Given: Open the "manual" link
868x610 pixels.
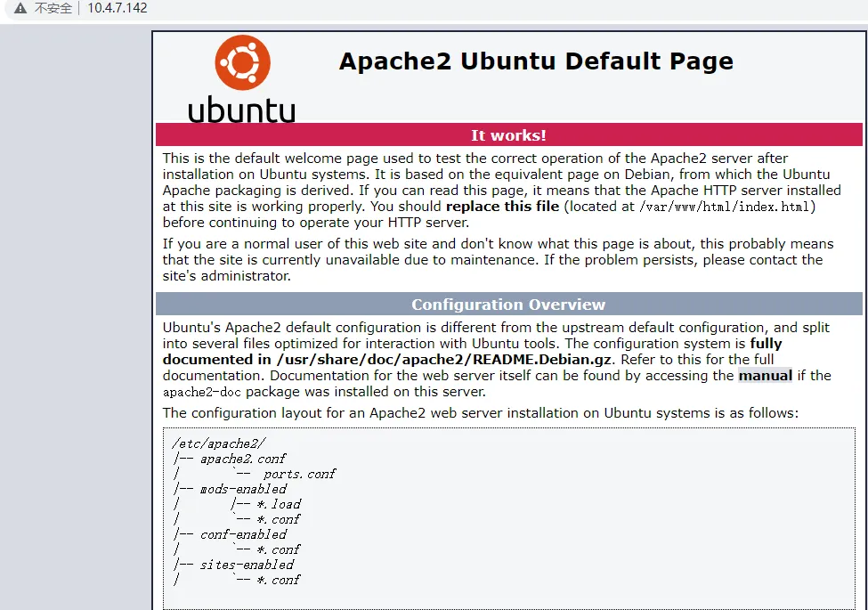Looking at the screenshot, I should point(766,376).
